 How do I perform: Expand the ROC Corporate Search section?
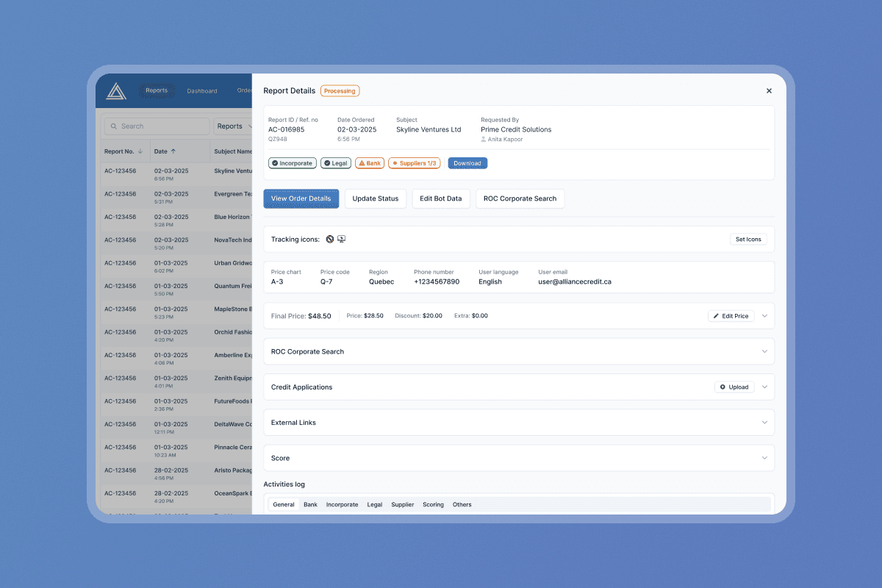(764, 351)
